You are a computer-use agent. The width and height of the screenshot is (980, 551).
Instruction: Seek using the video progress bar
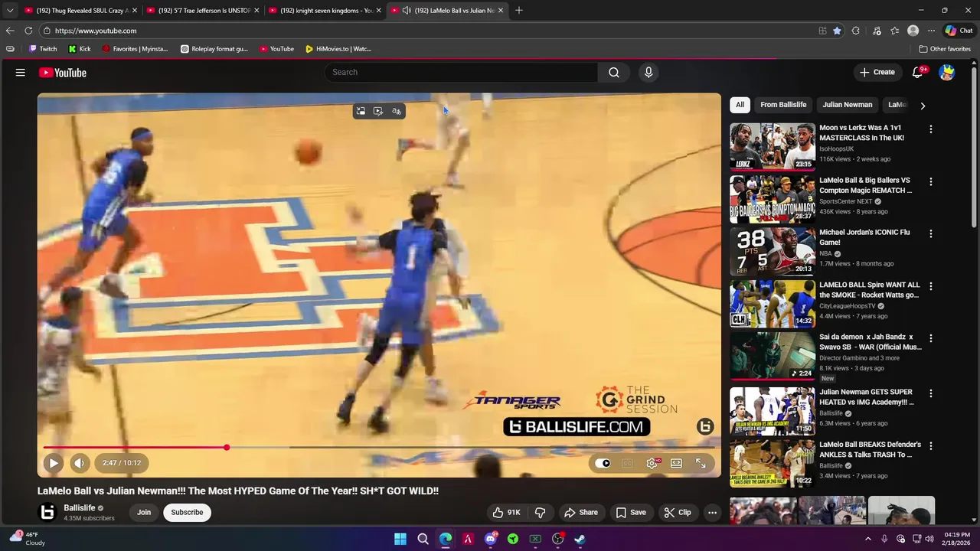(x=379, y=448)
